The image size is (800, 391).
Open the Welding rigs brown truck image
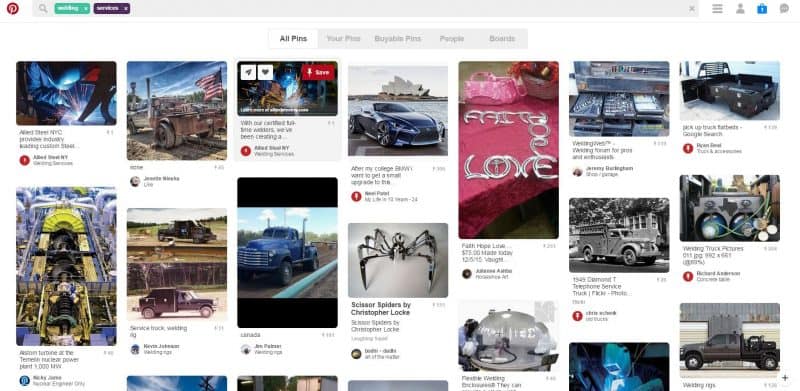tap(730, 340)
